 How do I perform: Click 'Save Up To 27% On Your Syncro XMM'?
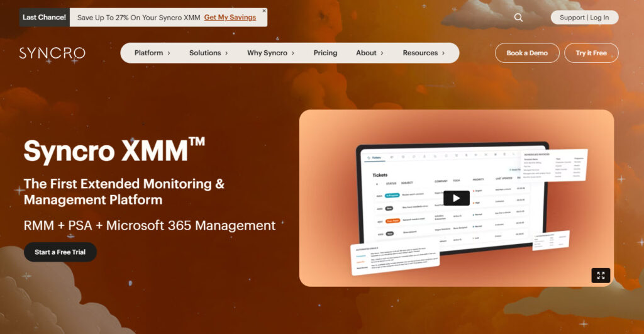[x=138, y=17]
